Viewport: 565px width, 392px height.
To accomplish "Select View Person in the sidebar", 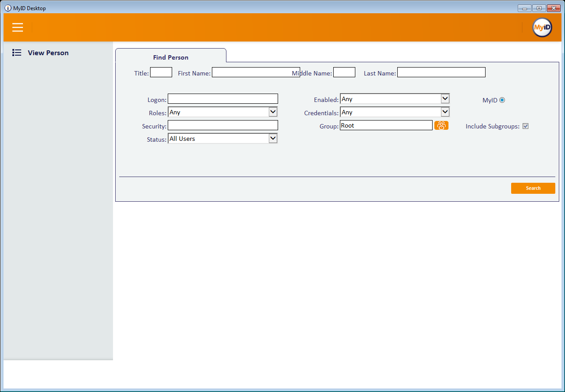I will coord(48,53).
